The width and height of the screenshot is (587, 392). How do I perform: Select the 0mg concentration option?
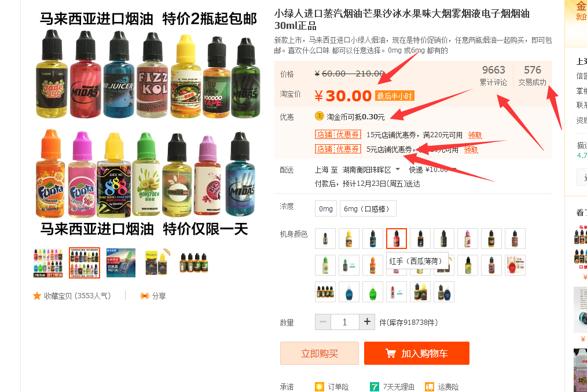(x=326, y=208)
